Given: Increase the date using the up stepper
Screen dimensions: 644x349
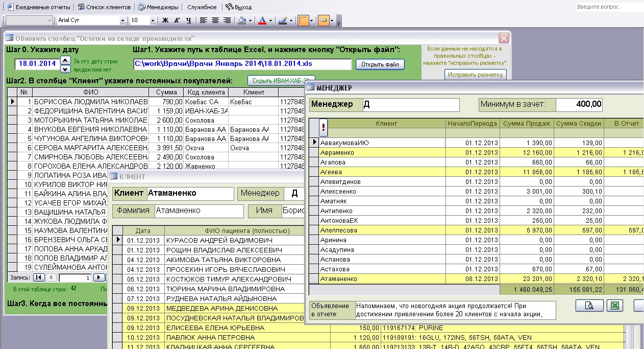Looking at the screenshot, I should click(65, 60).
